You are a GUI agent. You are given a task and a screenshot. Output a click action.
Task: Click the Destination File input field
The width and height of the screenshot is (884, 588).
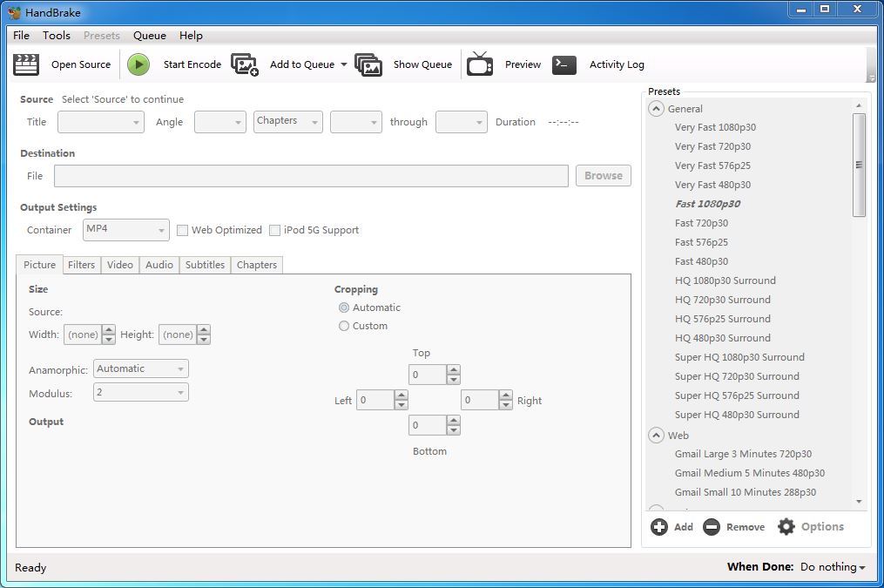click(x=311, y=176)
